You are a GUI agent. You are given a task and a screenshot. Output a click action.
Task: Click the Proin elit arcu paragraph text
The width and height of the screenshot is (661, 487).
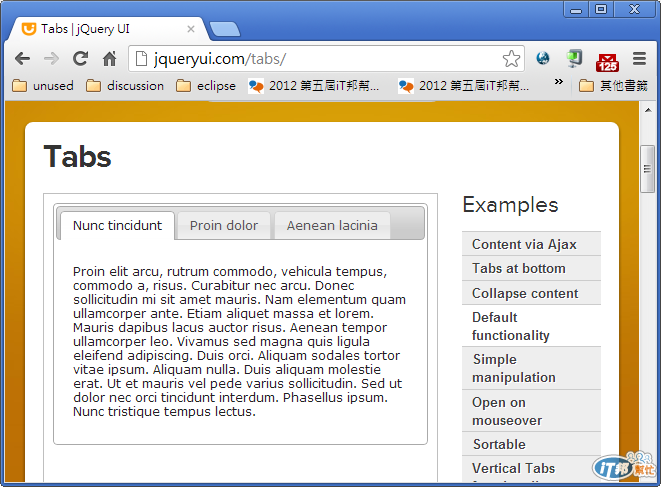click(x=239, y=341)
